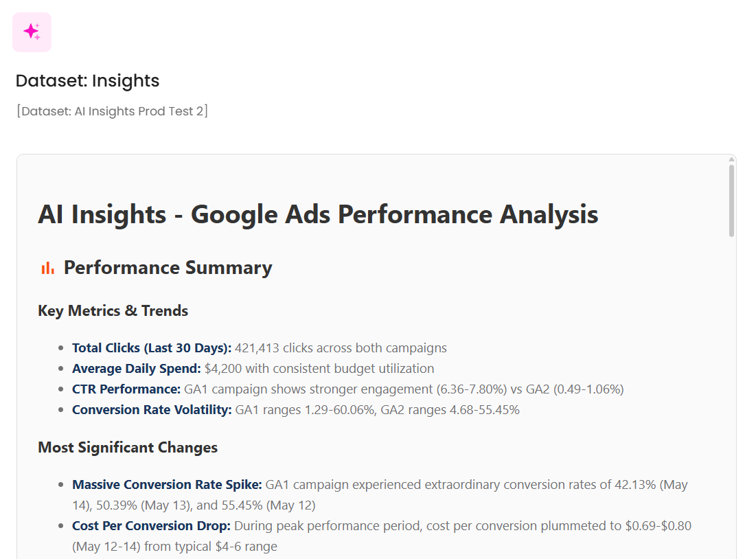Click the "Average Daily Spend" label
Viewport: 756px width, 559px height.
136,369
